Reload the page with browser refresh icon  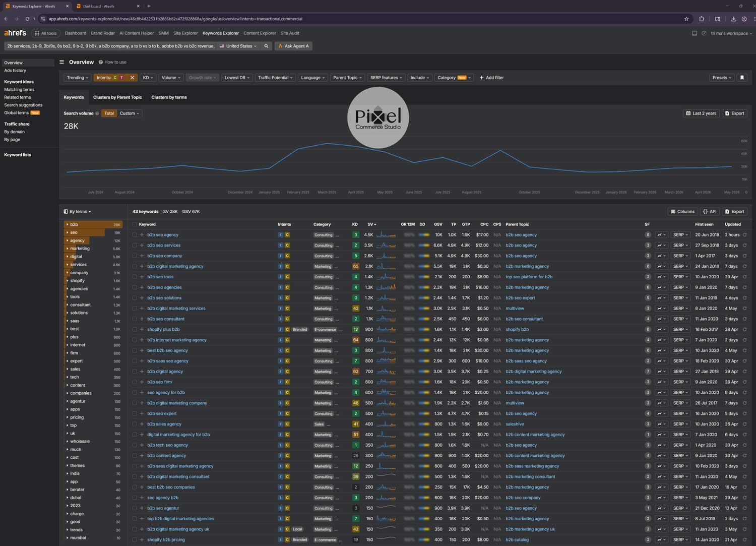pos(27,19)
